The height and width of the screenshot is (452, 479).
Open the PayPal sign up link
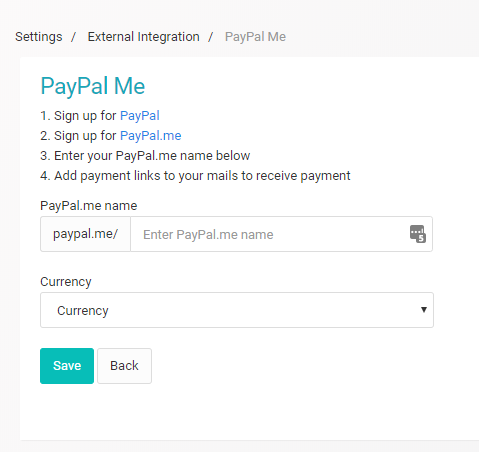(140, 116)
